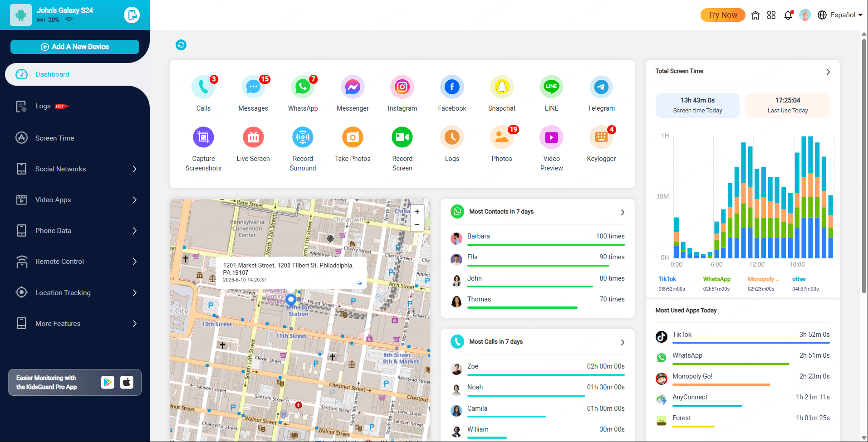The height and width of the screenshot is (442, 868).
Task: Expand Video Apps sidebar section
Action: 75,200
